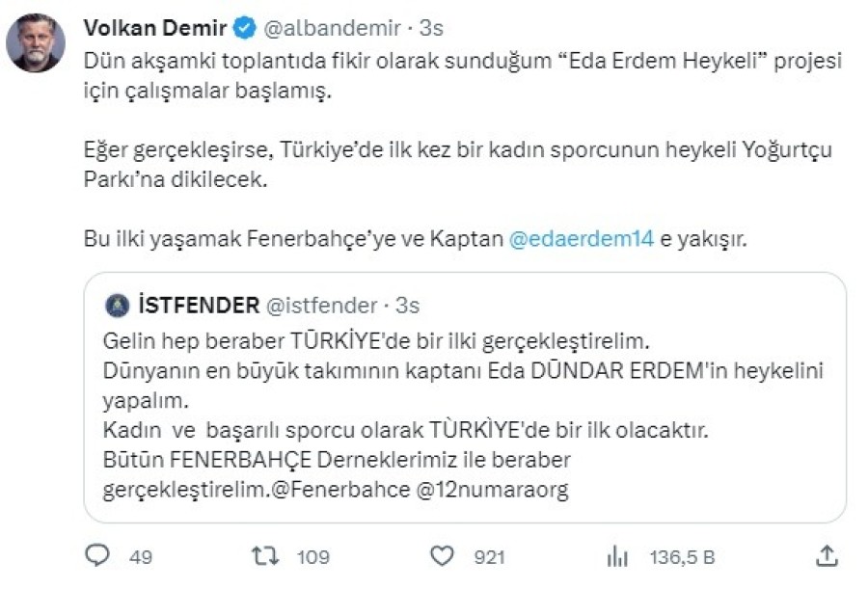Image resolution: width=868 pixels, height=589 pixels.
Task: Click the 921 likes count
Action: click(491, 556)
